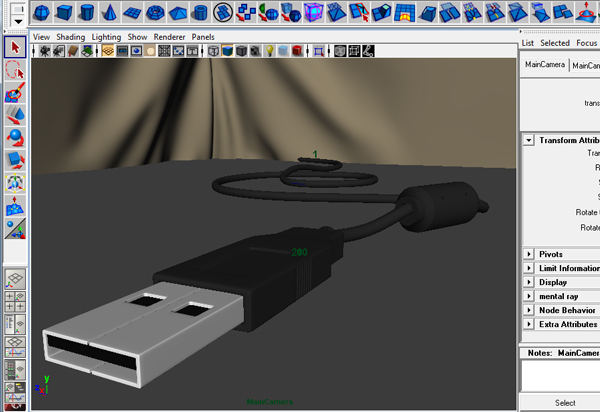Toggle the viewport Grid display
600x412 pixels.
click(x=108, y=51)
